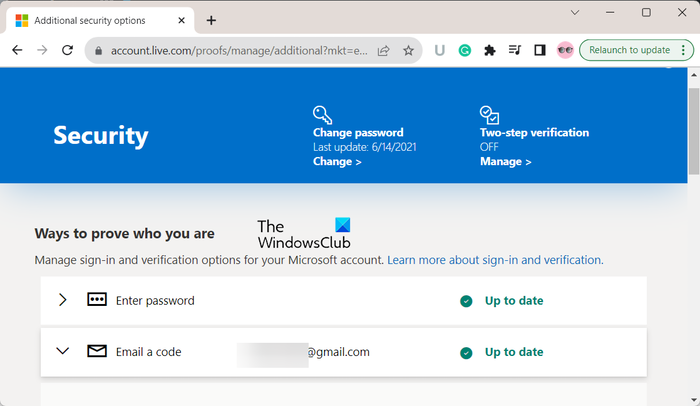The height and width of the screenshot is (406, 700).
Task: Click the Chrome profile avatar
Action: click(x=565, y=50)
